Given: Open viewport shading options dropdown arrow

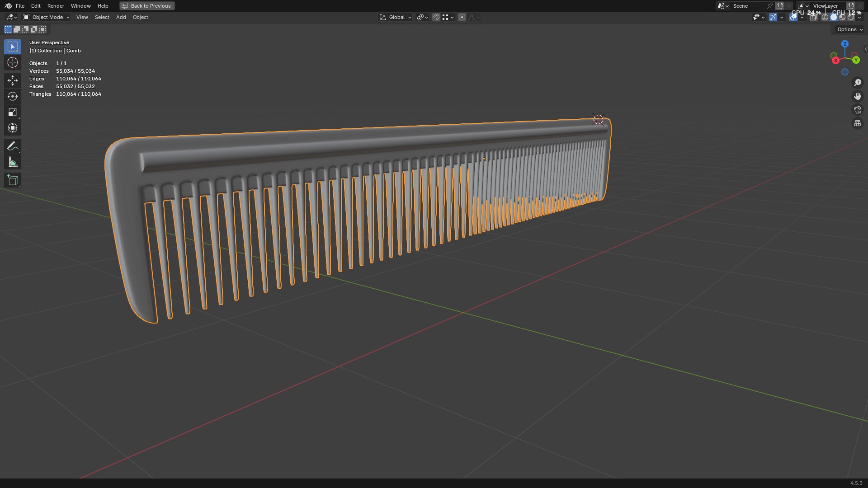Looking at the screenshot, I should (859, 17).
